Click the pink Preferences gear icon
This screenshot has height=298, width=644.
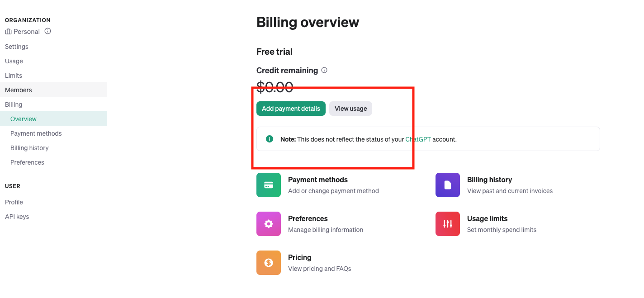pos(269,224)
